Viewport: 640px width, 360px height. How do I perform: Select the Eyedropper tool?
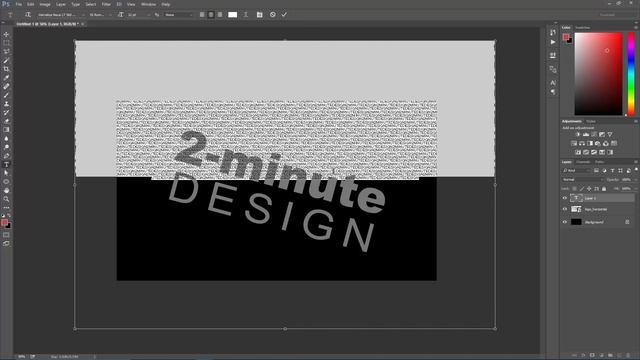(6, 78)
